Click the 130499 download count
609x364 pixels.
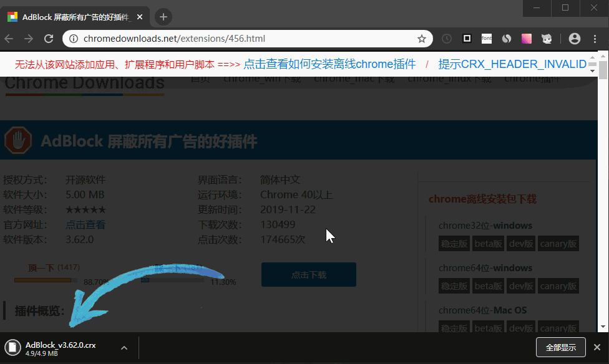tap(278, 224)
